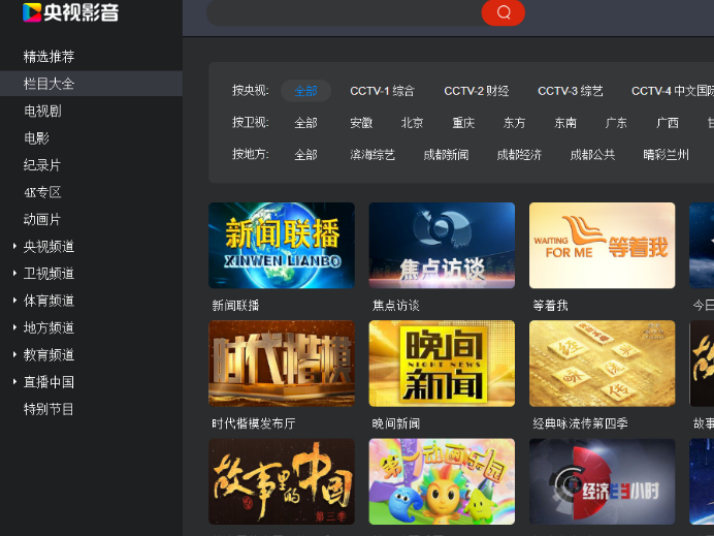This screenshot has width=714, height=536.
Task: Filter local channels by 成都新闻
Action: [x=446, y=154]
